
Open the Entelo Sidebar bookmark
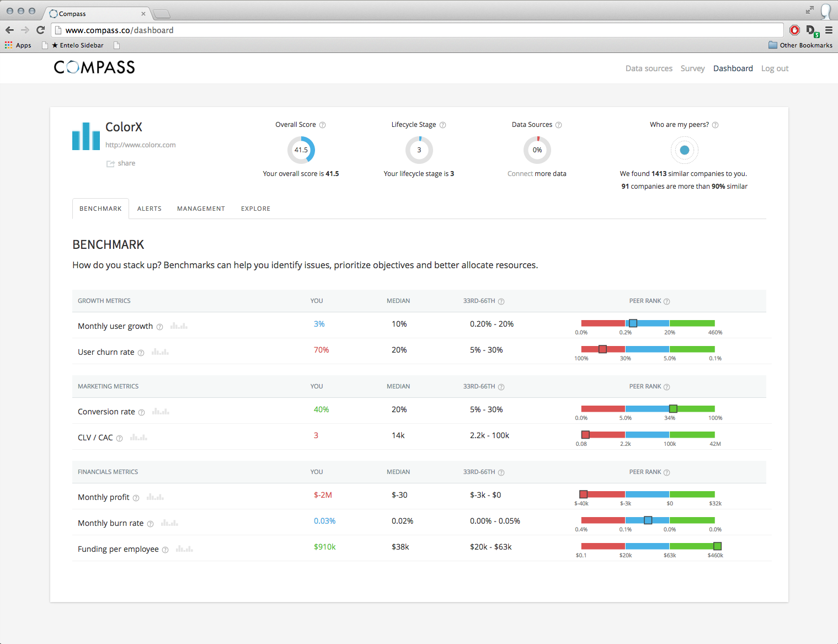(73, 45)
